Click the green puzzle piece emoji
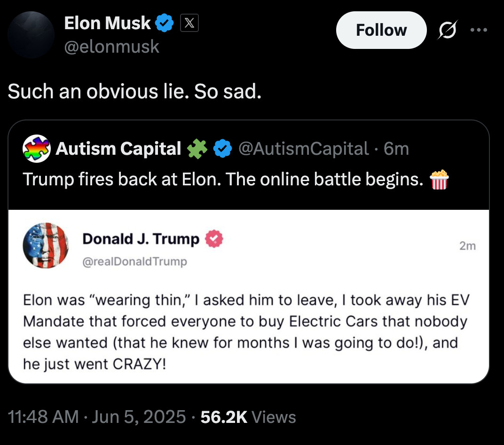 click(x=197, y=149)
